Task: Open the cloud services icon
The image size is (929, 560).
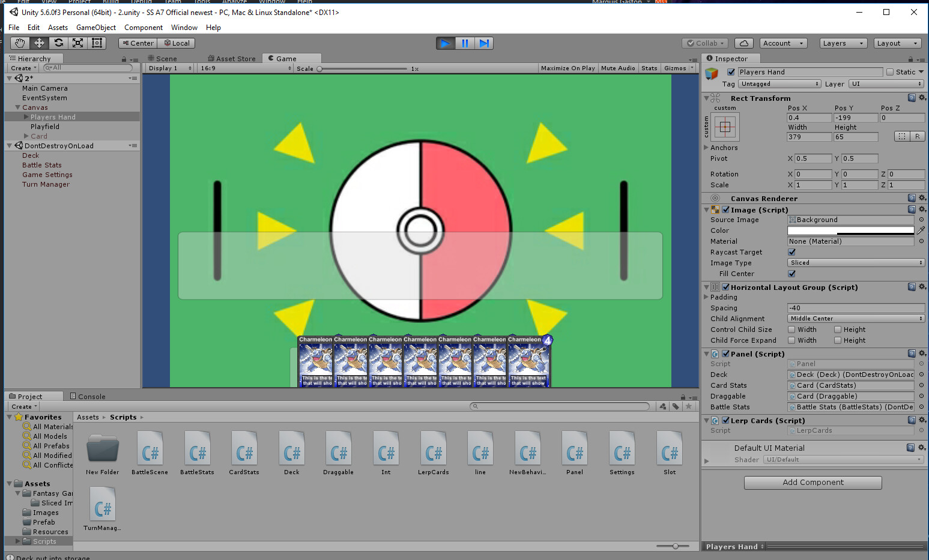Action: coord(743,43)
